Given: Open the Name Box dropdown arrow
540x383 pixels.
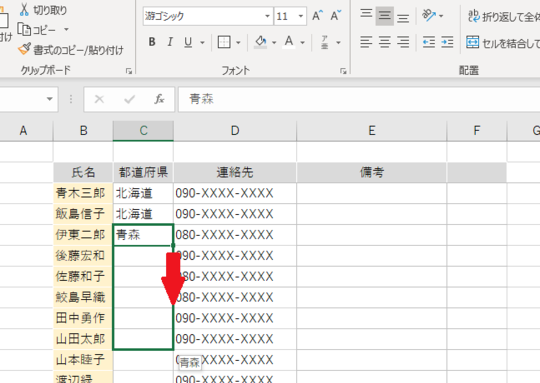Looking at the screenshot, I should [50, 99].
